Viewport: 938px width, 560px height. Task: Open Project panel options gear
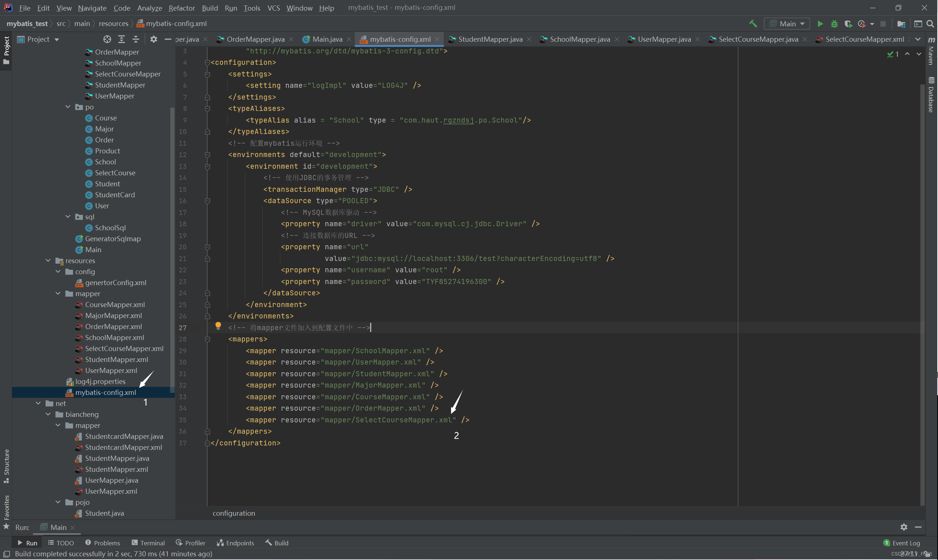click(x=154, y=39)
